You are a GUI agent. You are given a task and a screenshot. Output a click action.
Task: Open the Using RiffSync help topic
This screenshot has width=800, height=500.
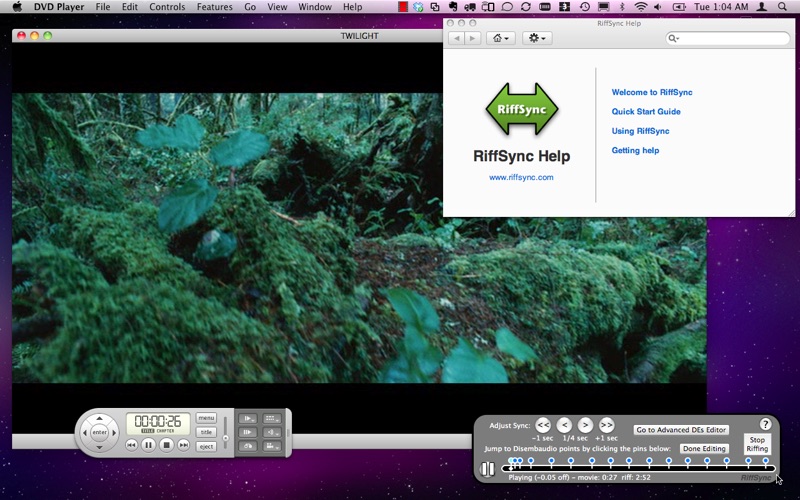640,131
